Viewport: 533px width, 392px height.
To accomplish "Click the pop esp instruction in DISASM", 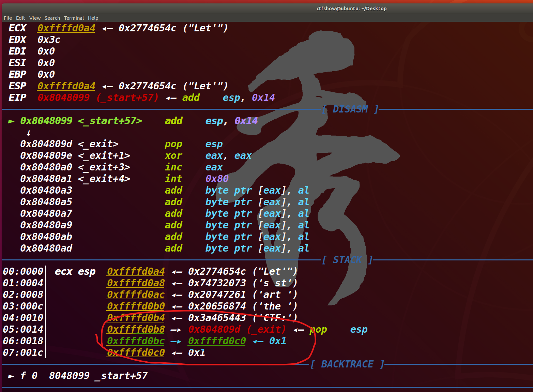I will [x=194, y=144].
